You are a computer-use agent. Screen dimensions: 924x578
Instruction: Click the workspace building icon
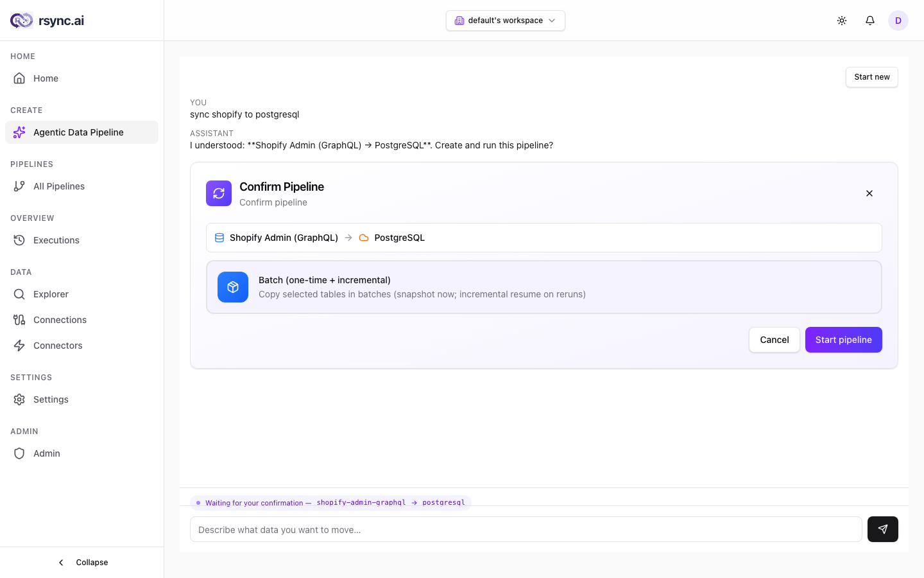pyautogui.click(x=459, y=21)
